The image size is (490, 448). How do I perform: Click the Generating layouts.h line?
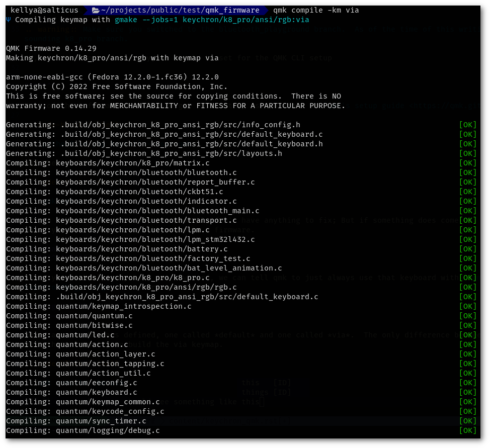[x=144, y=153]
